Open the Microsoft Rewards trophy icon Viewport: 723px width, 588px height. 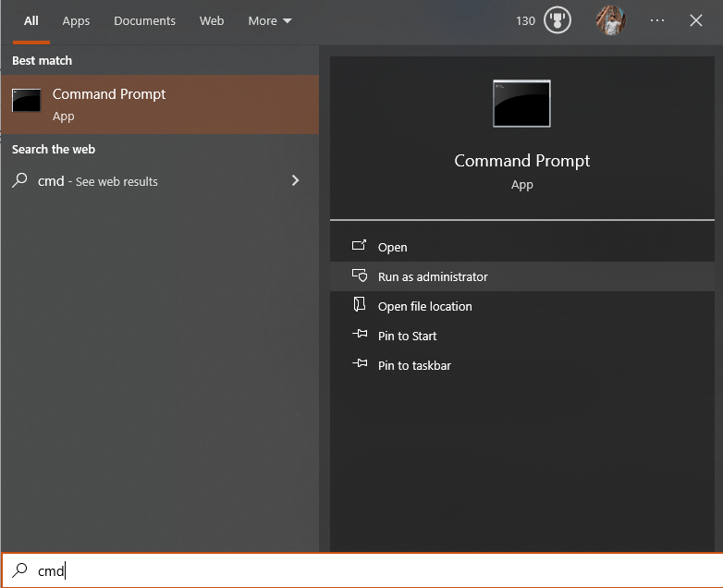[x=557, y=20]
